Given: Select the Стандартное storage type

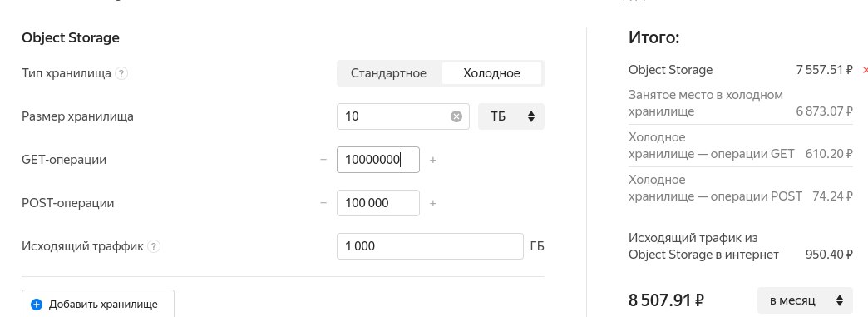Looking at the screenshot, I should pyautogui.click(x=388, y=73).
